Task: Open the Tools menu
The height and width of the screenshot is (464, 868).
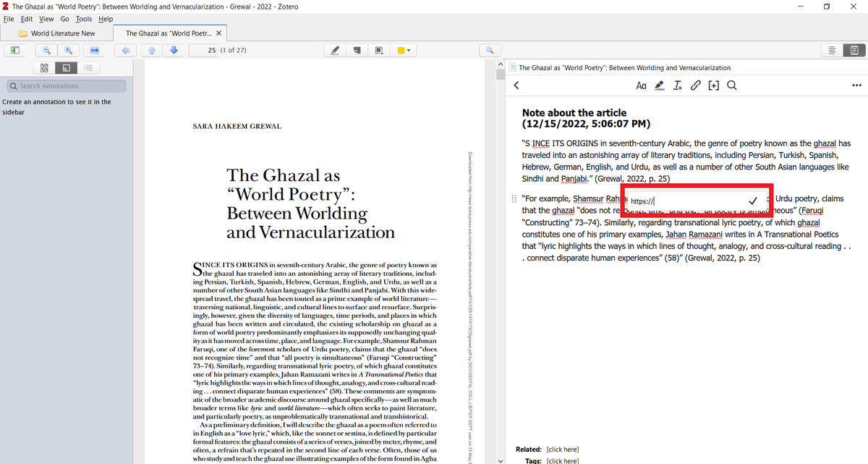Action: pyautogui.click(x=83, y=19)
